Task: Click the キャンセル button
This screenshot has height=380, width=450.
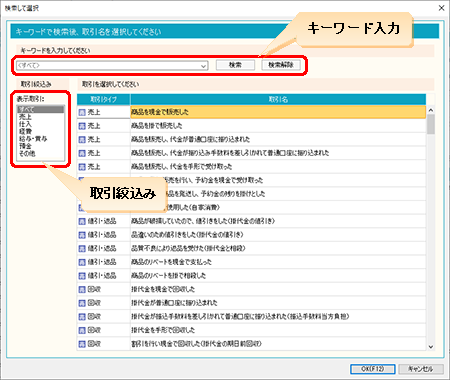Action: click(421, 369)
